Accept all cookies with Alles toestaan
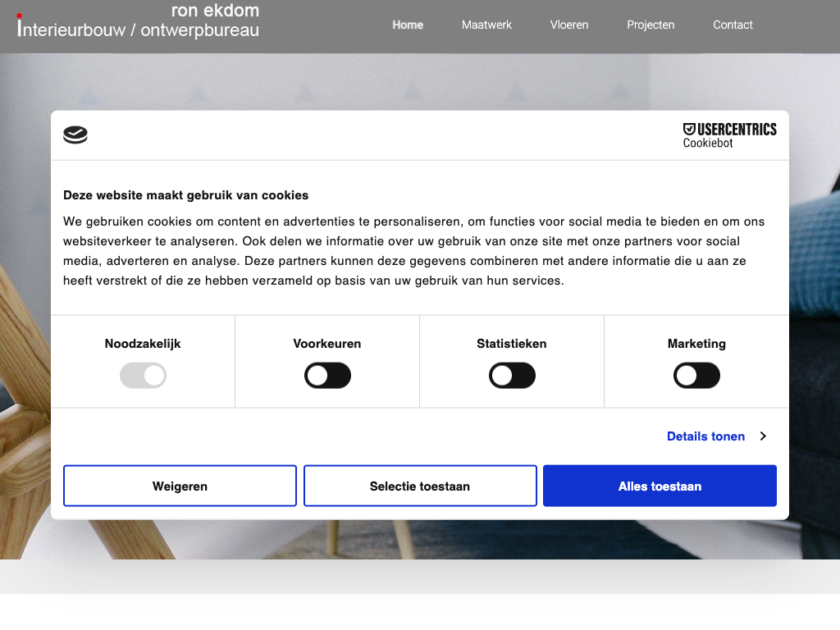 (660, 486)
